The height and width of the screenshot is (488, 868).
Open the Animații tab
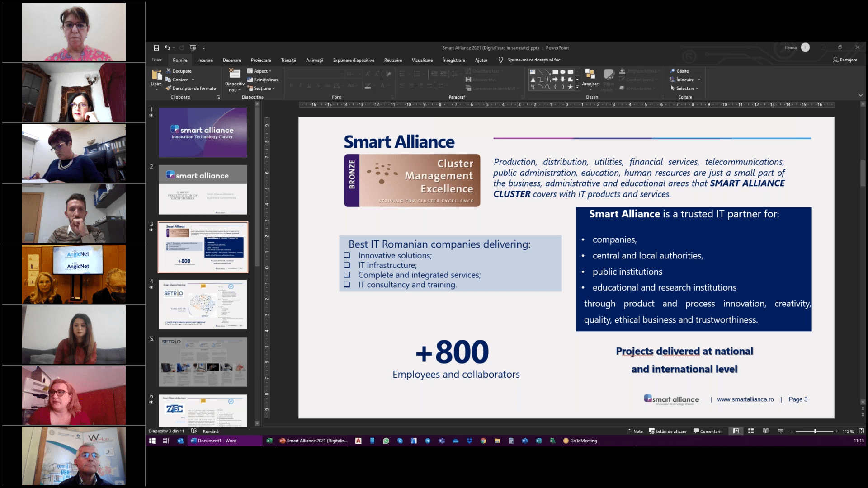click(315, 60)
